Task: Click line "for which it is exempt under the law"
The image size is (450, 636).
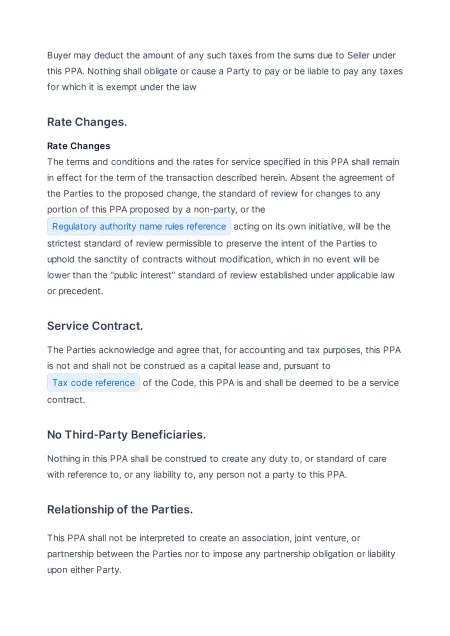Action: click(x=121, y=87)
